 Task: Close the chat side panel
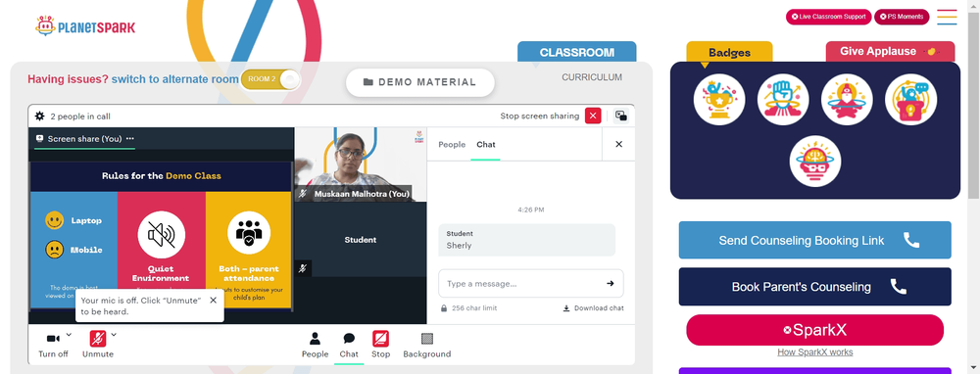pos(618,144)
